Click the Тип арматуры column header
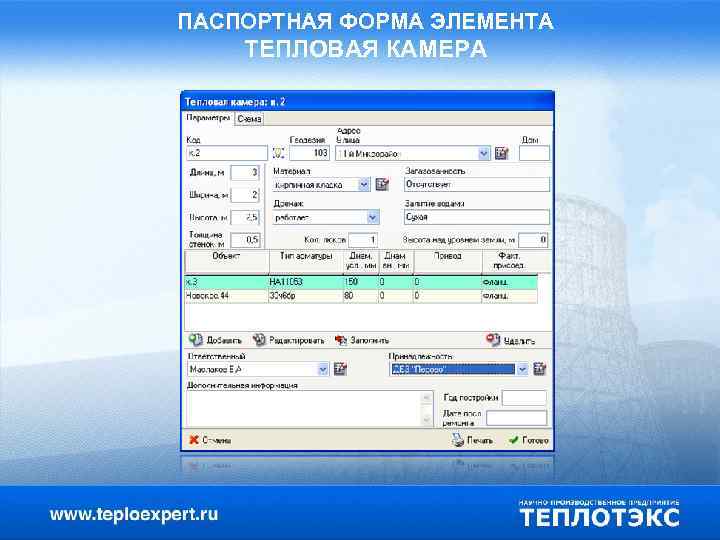720x540 pixels. [x=306, y=261]
